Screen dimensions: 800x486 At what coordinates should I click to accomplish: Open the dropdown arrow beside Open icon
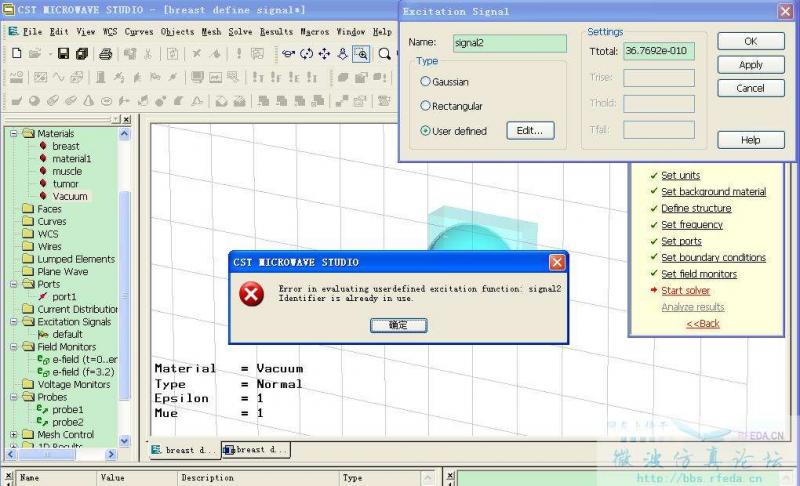click(x=50, y=54)
